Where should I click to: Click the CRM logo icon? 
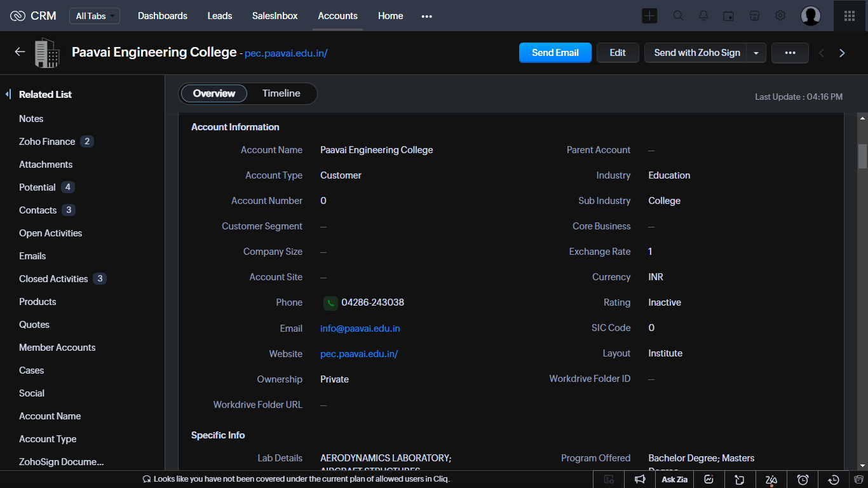(x=18, y=16)
